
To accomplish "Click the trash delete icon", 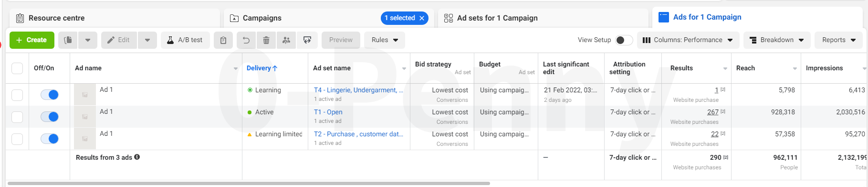I will point(266,40).
